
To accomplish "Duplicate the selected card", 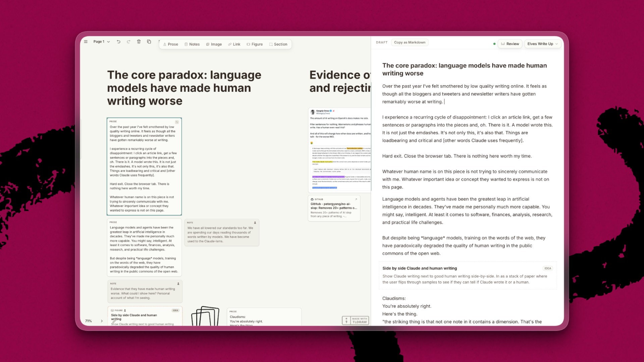I will (149, 42).
